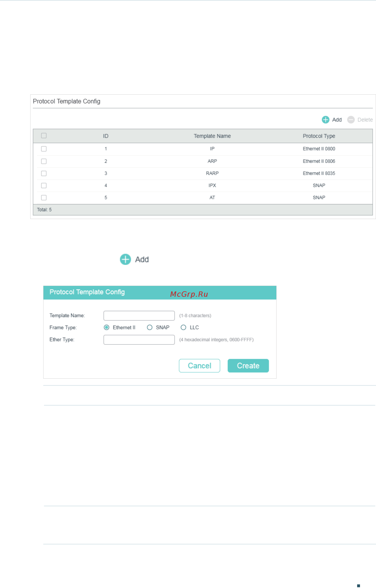This screenshot has width=376, height=588.
Task: Click the ID value 4 in the table
Action: (106, 185)
